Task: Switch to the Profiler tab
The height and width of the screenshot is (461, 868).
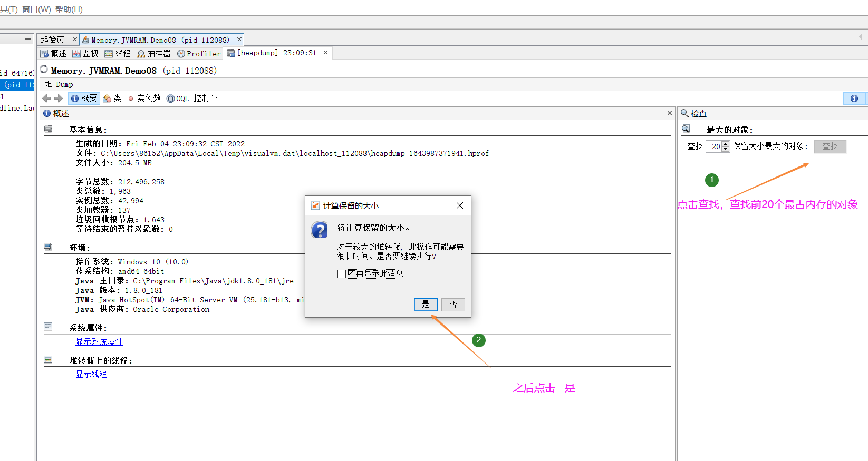Action: coord(199,53)
